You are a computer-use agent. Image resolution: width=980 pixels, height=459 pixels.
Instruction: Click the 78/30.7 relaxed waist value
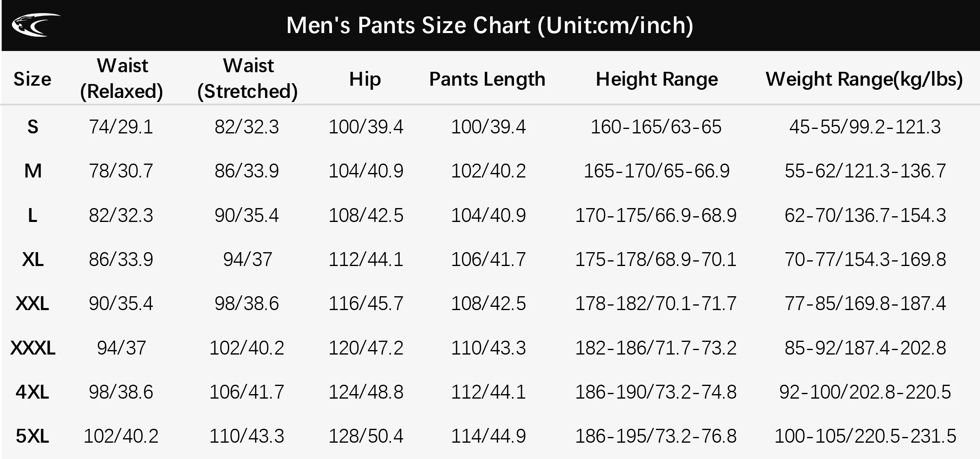pyautogui.click(x=121, y=171)
